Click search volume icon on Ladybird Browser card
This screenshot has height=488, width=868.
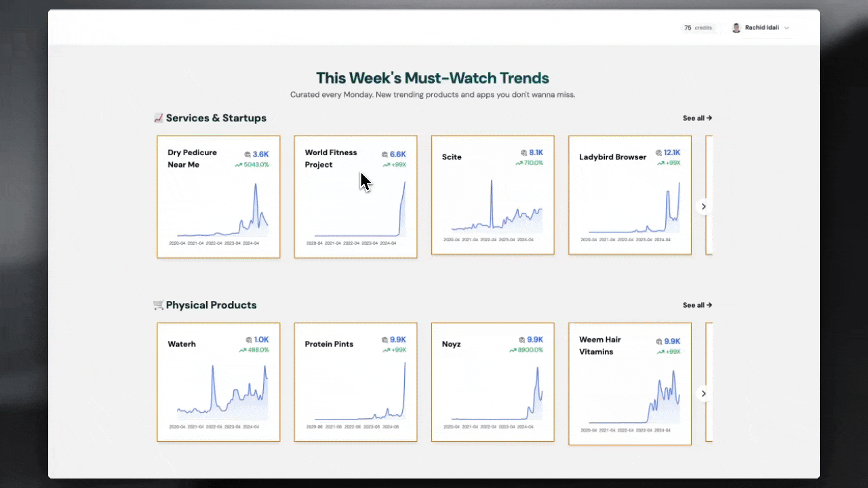pos(658,153)
